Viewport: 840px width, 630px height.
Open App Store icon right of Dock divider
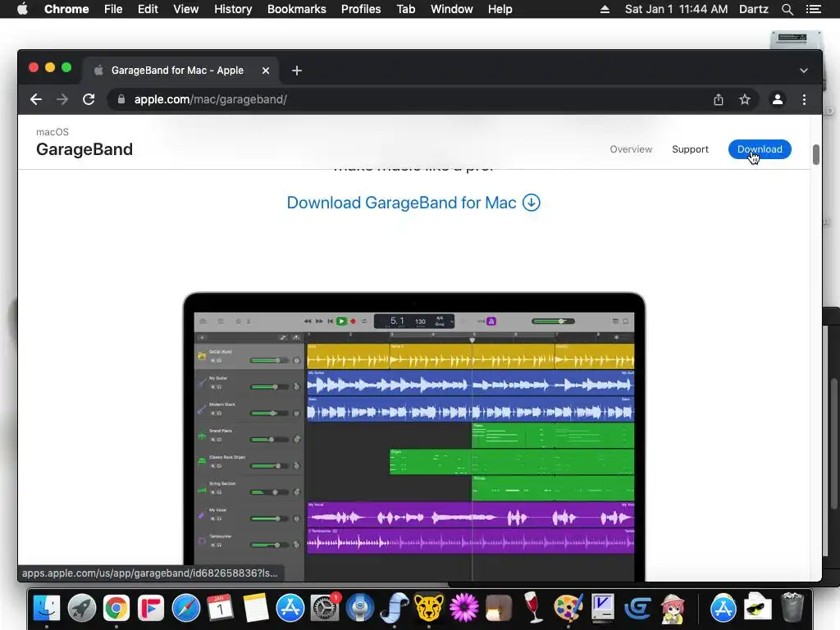click(724, 608)
